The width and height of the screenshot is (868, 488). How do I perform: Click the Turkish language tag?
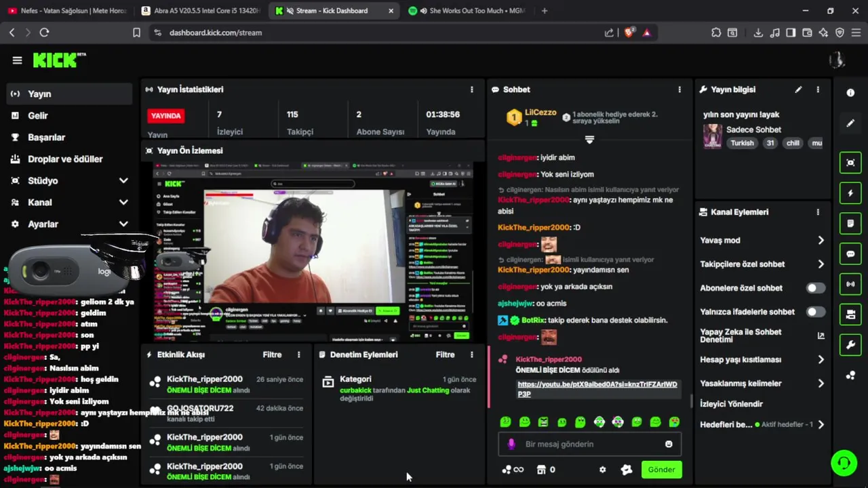pos(742,143)
